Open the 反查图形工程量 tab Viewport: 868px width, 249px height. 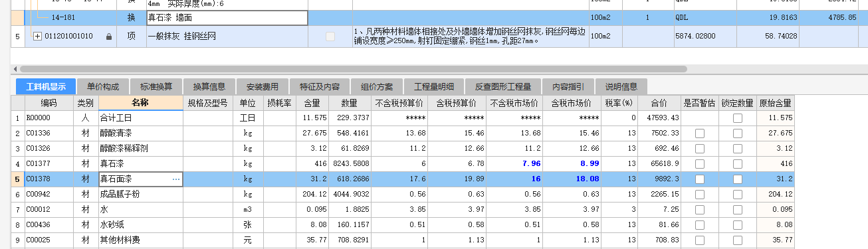click(x=503, y=86)
